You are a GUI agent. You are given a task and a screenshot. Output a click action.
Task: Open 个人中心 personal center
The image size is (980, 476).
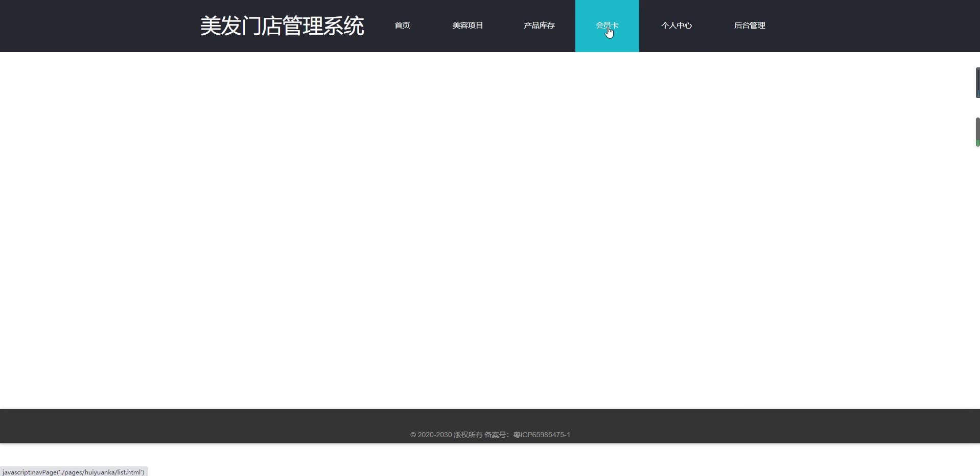coord(676,26)
